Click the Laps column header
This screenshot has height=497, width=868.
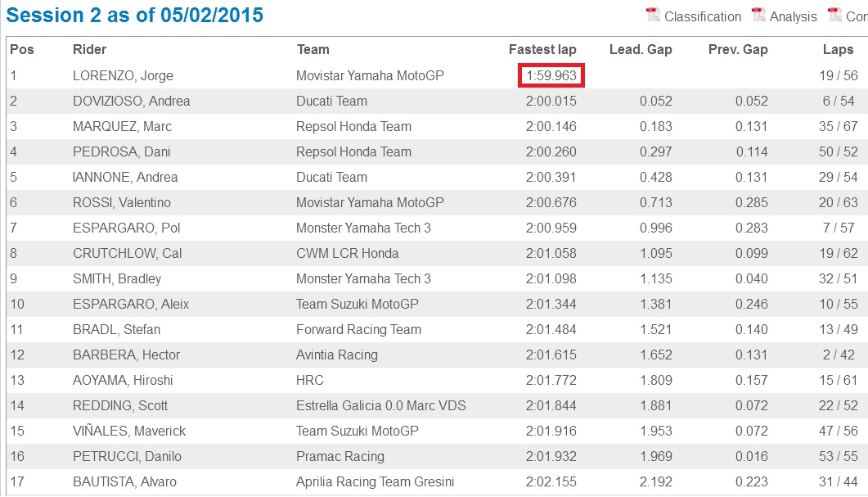click(838, 49)
